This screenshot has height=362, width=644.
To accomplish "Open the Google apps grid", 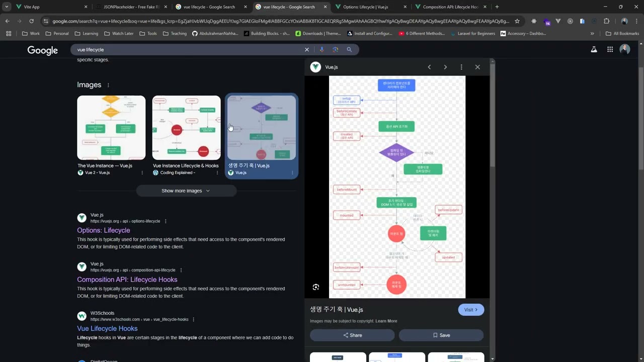I will (610, 49).
